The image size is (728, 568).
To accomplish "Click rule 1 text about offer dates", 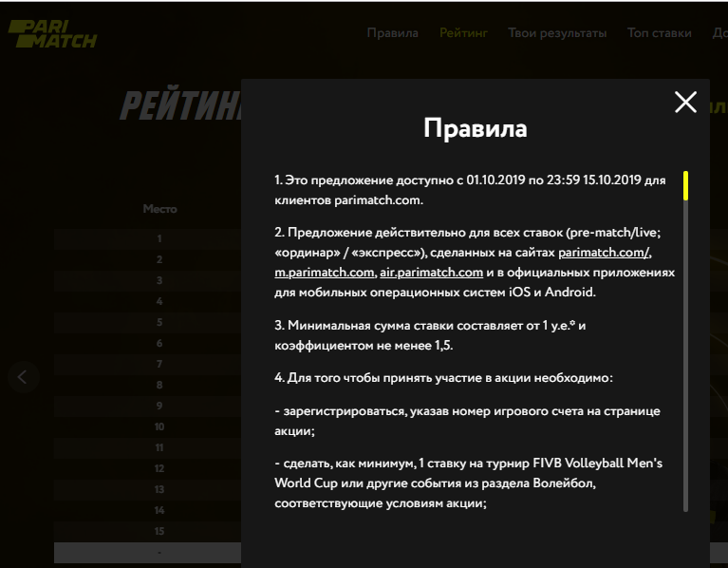I will point(470,190).
